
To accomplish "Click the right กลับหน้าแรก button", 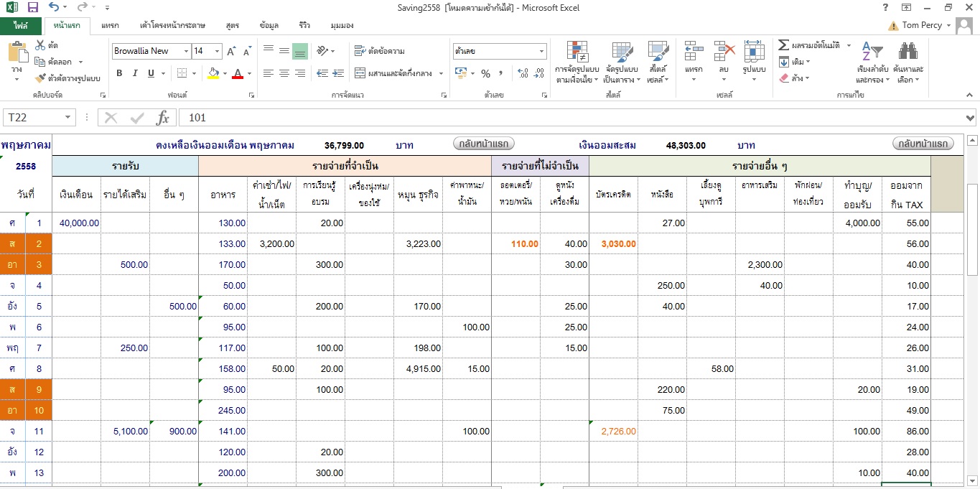I will 923,144.
